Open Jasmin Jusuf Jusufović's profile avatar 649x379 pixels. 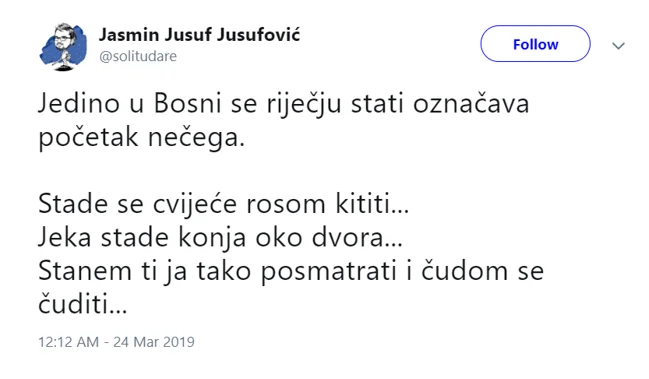click(x=63, y=46)
